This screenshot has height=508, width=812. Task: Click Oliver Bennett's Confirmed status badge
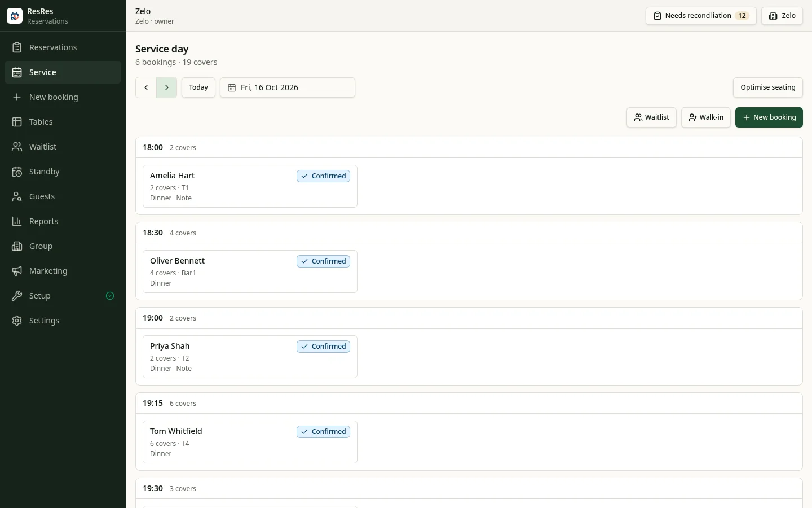(x=324, y=261)
